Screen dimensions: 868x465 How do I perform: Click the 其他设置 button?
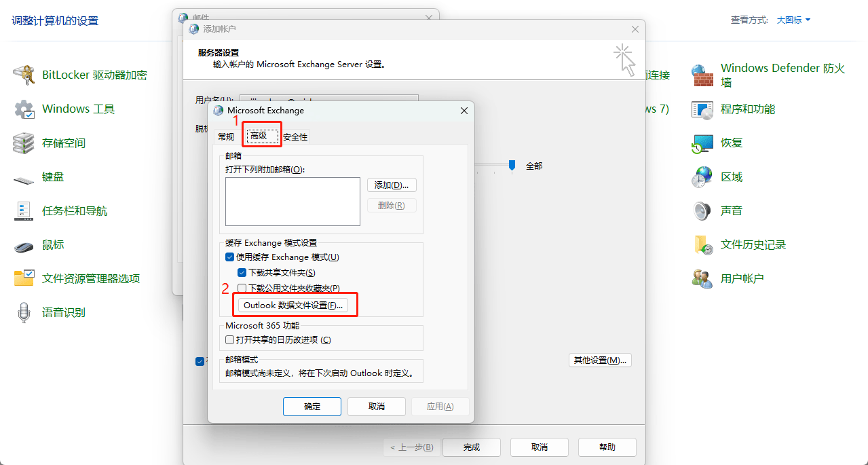click(x=599, y=360)
